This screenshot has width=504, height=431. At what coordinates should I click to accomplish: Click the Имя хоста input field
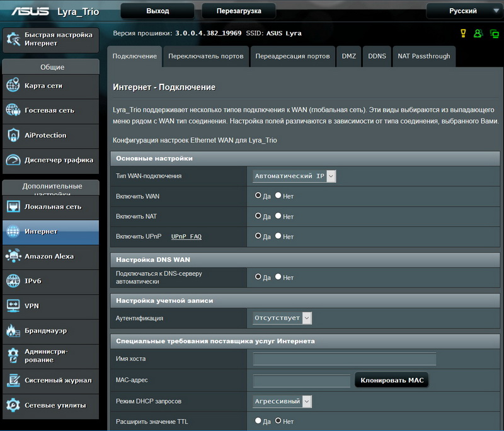[x=344, y=359]
